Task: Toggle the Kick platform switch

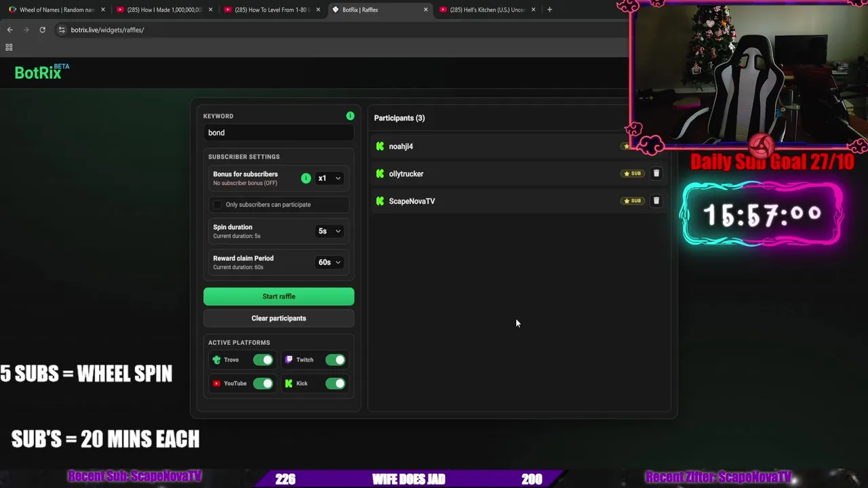Action: pyautogui.click(x=335, y=384)
